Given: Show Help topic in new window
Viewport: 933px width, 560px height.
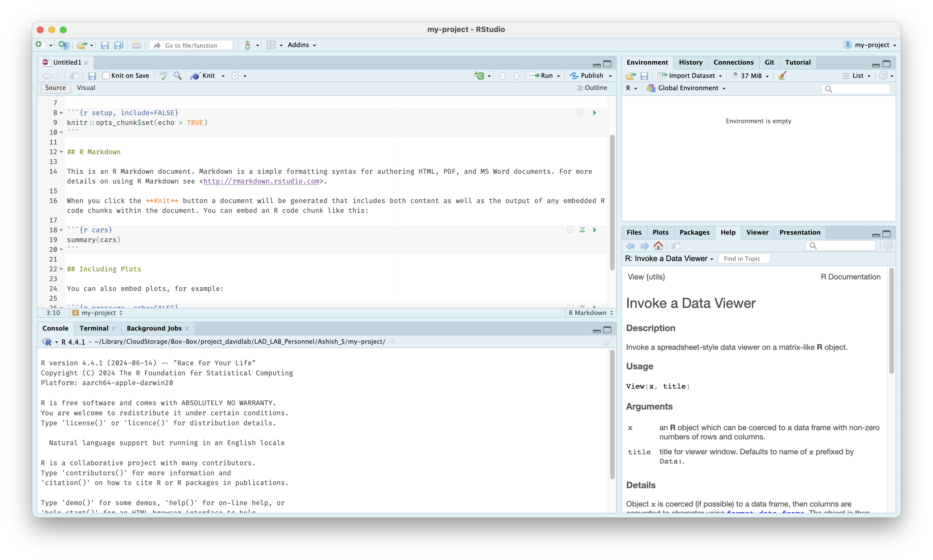Looking at the screenshot, I should [676, 246].
